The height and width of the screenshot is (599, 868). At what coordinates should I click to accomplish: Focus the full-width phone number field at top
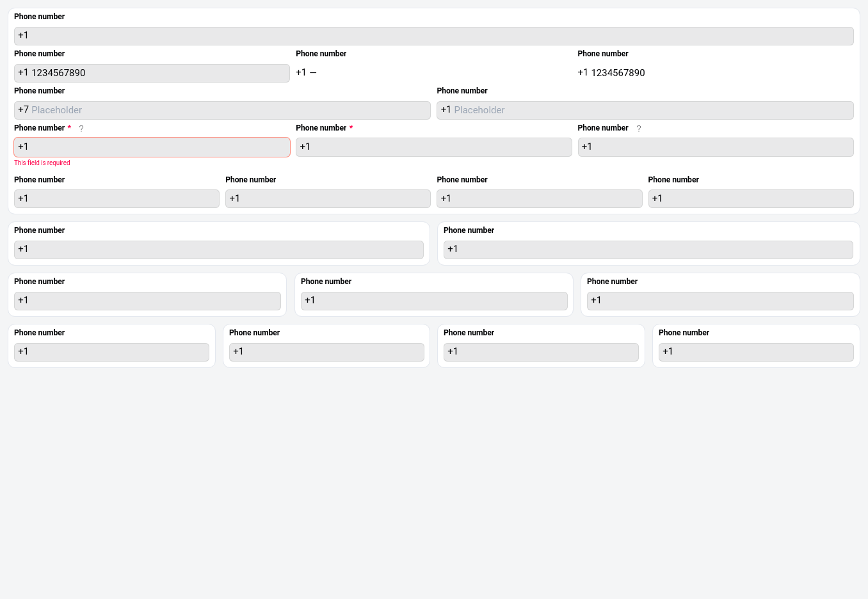pos(433,36)
